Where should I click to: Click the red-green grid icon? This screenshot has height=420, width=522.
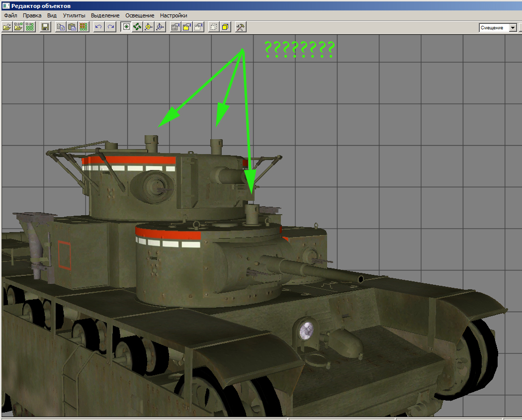[83, 27]
